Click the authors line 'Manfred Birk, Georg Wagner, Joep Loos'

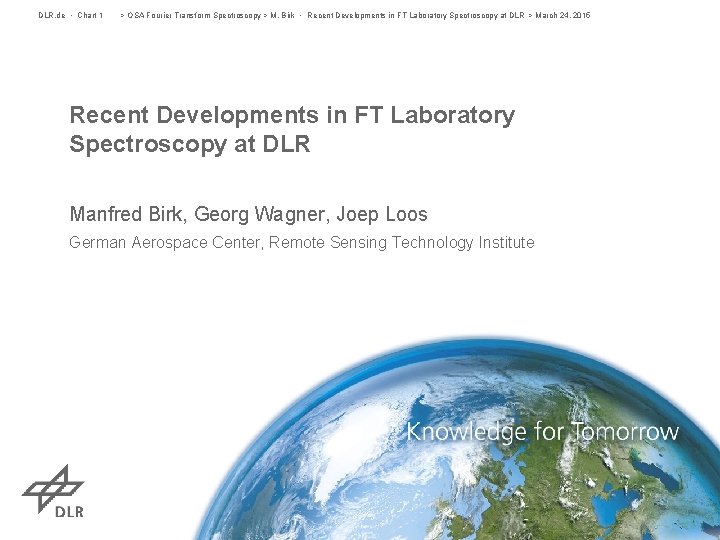click(248, 214)
